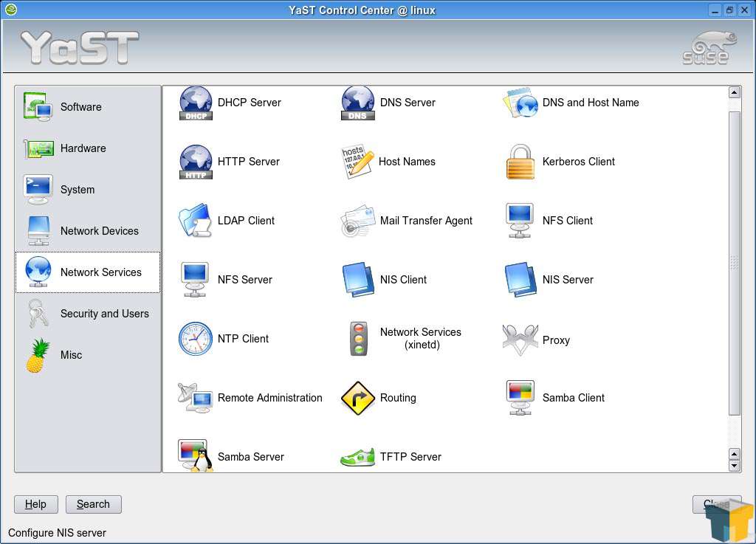Select Misc pineapple icon
756x544 pixels.
point(38,355)
